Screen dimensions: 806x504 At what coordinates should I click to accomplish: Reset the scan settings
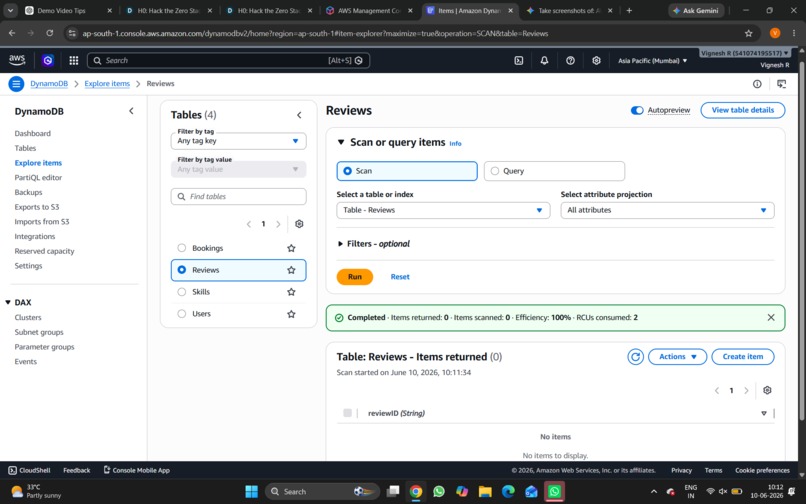(400, 277)
